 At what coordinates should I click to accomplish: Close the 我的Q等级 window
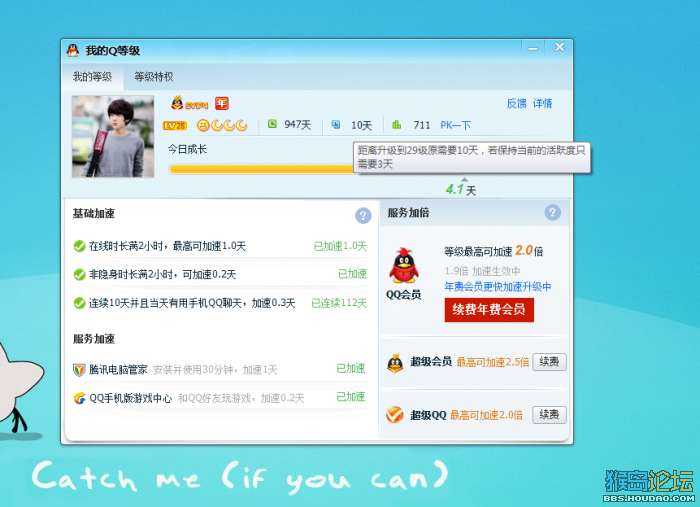(x=559, y=47)
